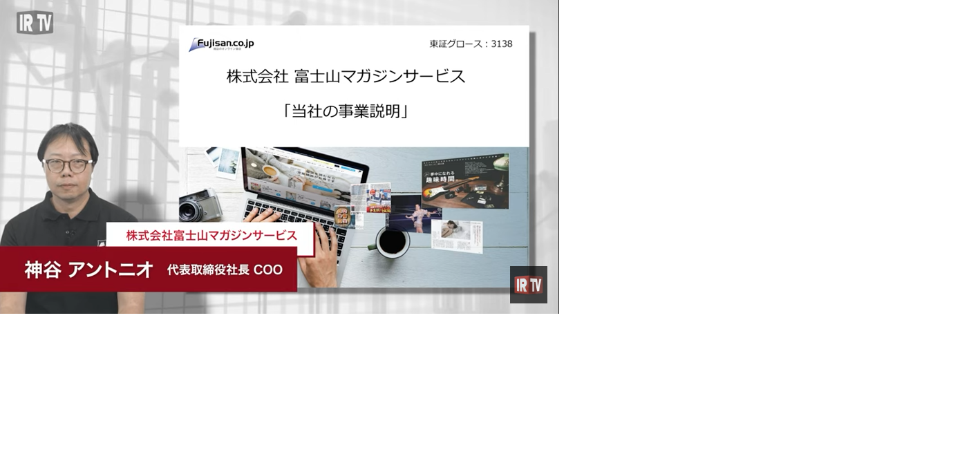This screenshot has height=452, width=980.
Task: Click the title '株式会社 富士山マガジンサービス' on slide
Action: [x=346, y=77]
